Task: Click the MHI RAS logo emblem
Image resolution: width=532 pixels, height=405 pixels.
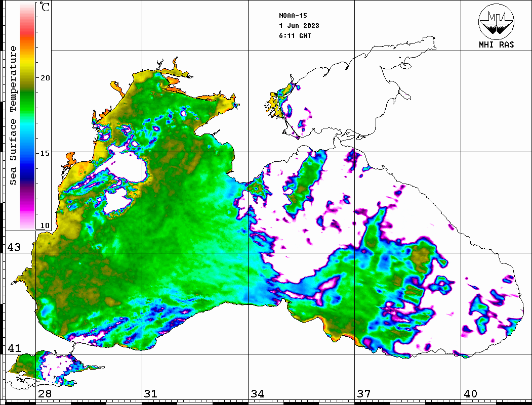Action: tap(496, 21)
